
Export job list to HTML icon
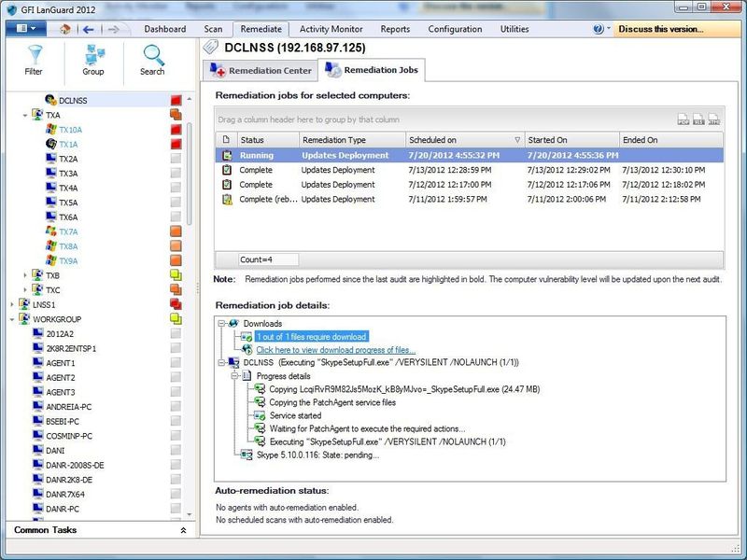click(713, 119)
